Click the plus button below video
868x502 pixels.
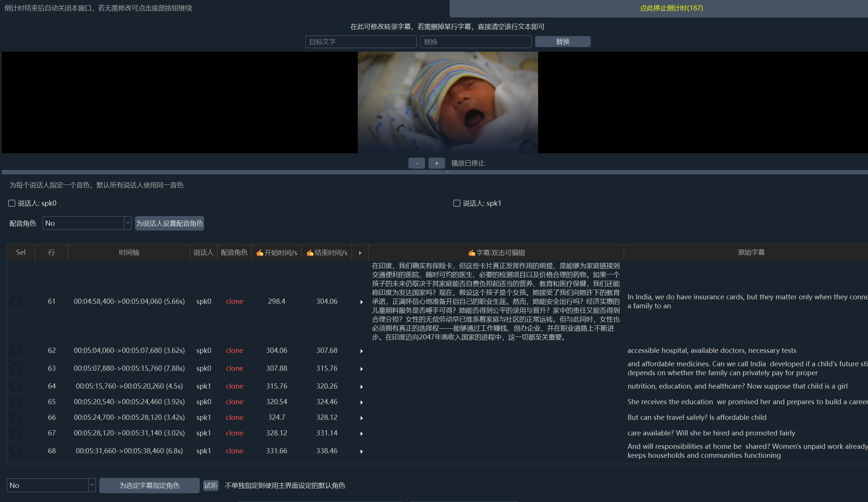(437, 163)
